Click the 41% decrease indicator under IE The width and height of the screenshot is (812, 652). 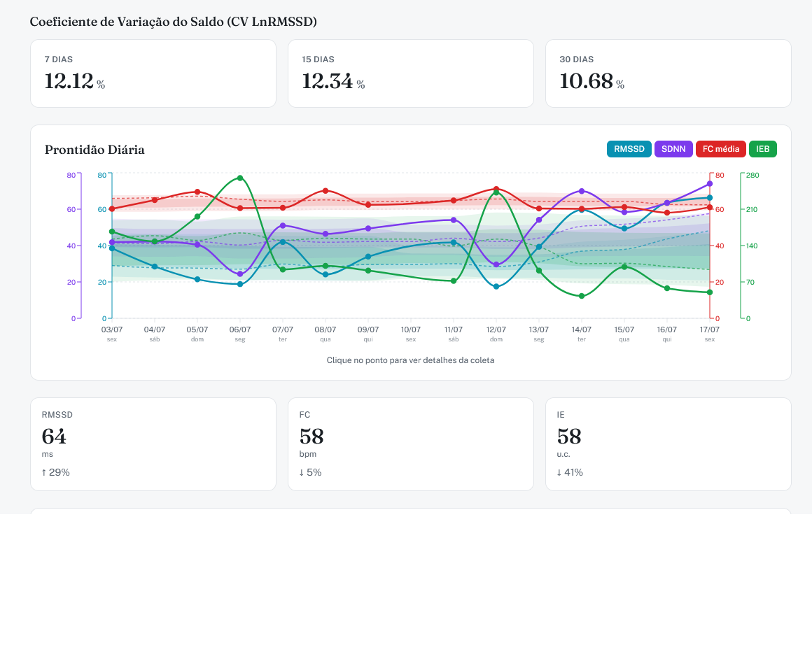coord(570,472)
